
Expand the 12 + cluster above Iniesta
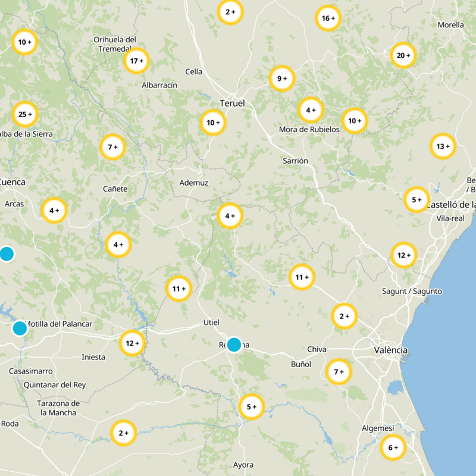pyautogui.click(x=132, y=343)
